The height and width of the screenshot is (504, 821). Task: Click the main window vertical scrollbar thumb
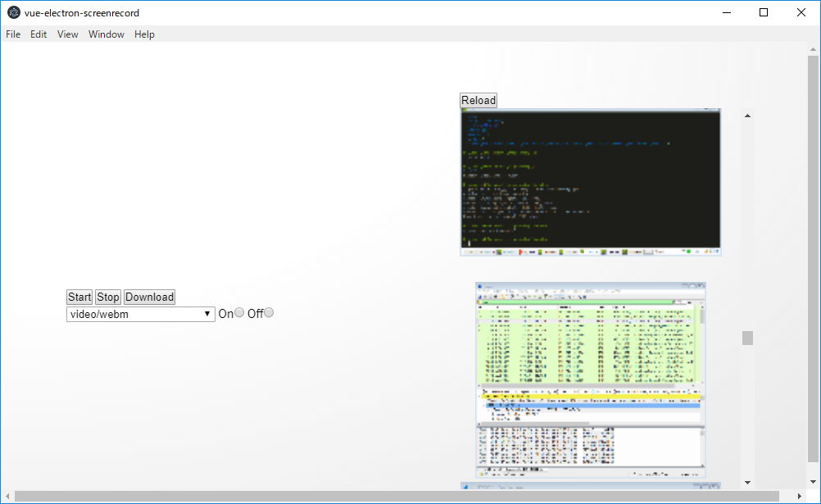(x=813, y=259)
